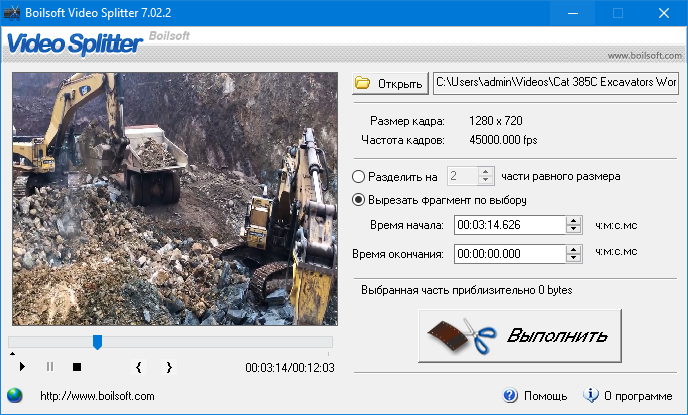The width and height of the screenshot is (688, 415).
Task: Click the video preview frame
Action: 173,199
